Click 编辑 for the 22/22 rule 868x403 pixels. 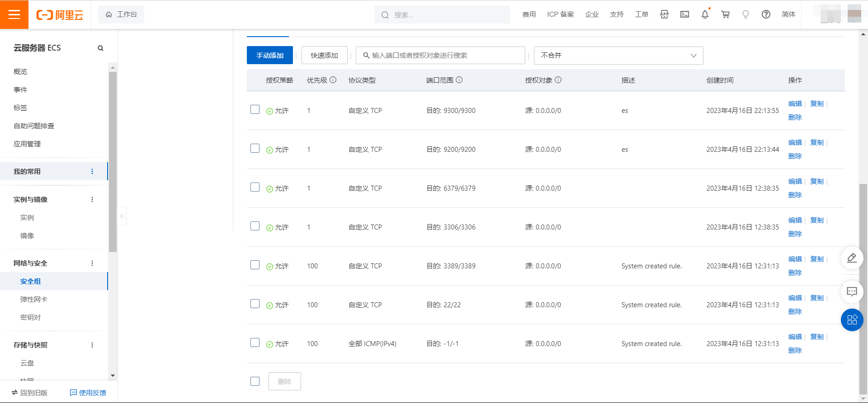pyautogui.click(x=795, y=298)
